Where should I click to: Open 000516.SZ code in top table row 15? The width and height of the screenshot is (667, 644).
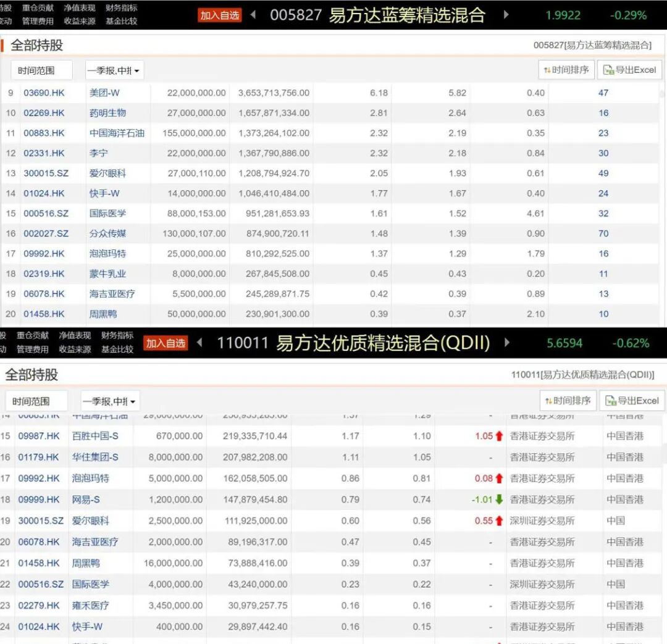[46, 214]
